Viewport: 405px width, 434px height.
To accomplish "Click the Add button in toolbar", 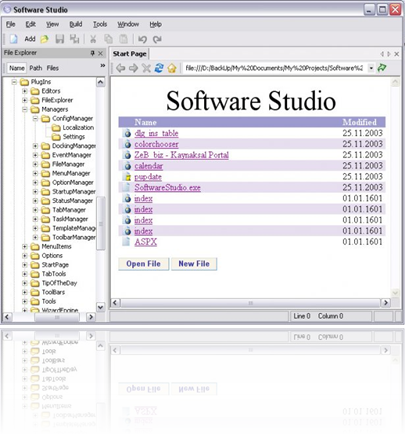I will point(30,39).
